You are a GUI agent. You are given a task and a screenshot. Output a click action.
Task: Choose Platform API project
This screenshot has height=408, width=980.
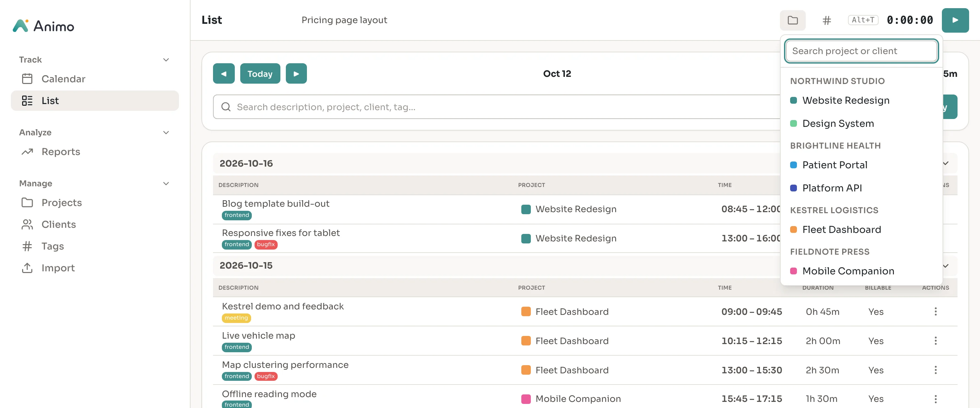[x=861, y=188]
